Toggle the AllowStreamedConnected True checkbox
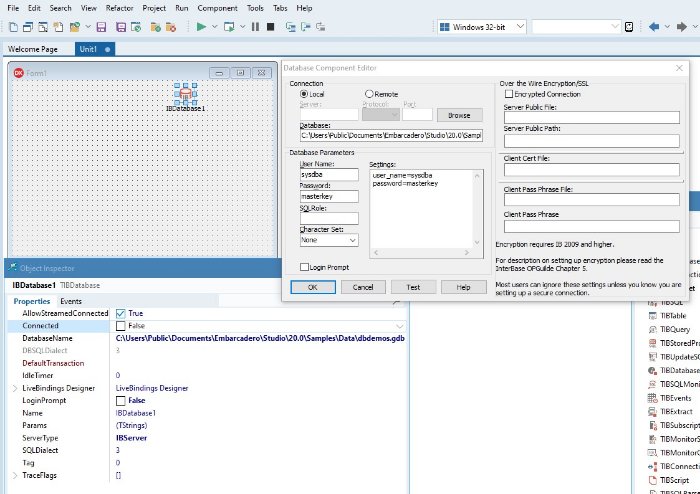 pos(121,313)
